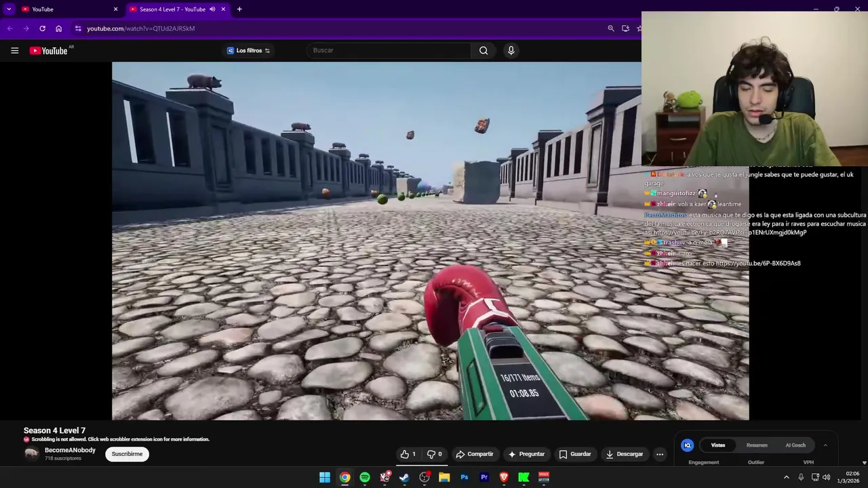The height and width of the screenshot is (488, 868).
Task: Click the Season 4 Level 7 video title
Action: point(54,430)
